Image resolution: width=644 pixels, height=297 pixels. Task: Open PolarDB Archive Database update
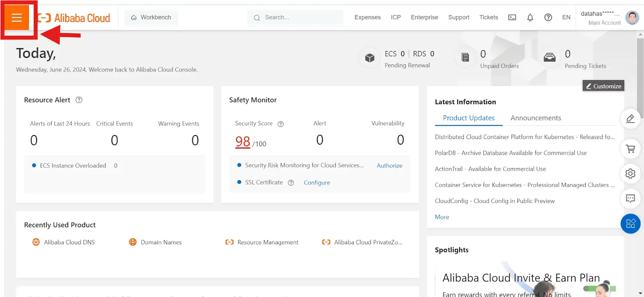click(x=510, y=153)
